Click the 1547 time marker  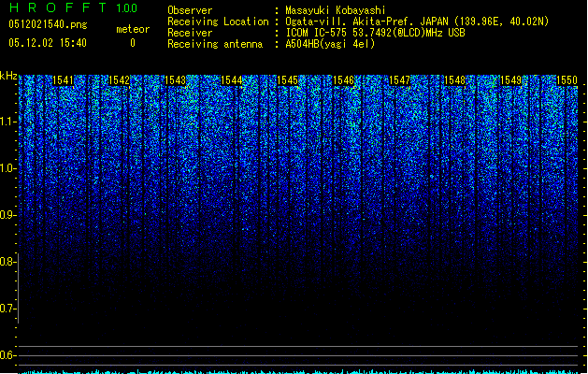pos(399,80)
